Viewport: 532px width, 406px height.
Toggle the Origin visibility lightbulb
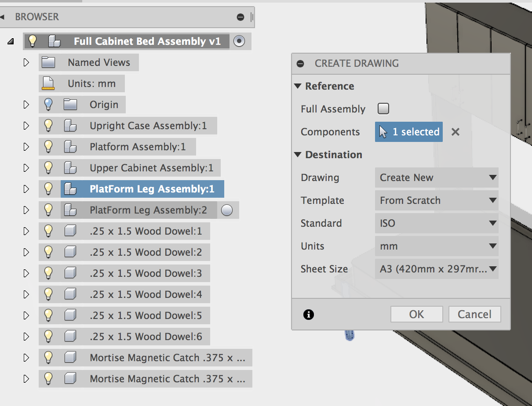[x=48, y=104]
